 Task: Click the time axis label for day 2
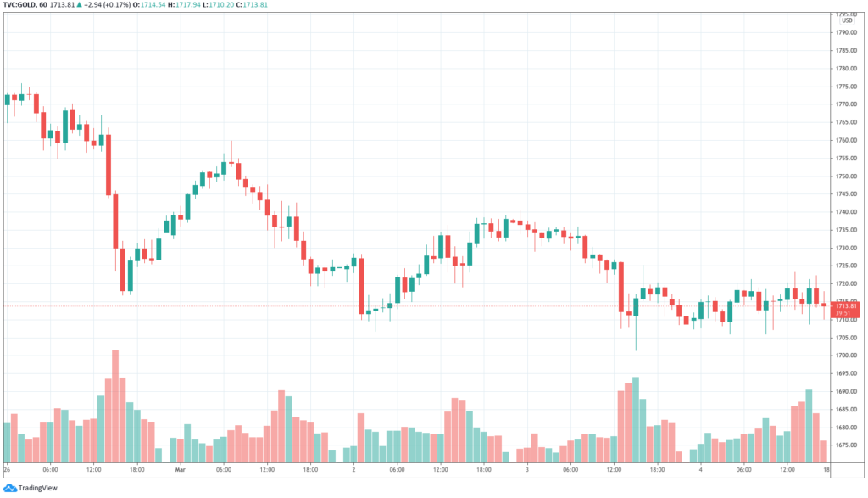point(353,470)
